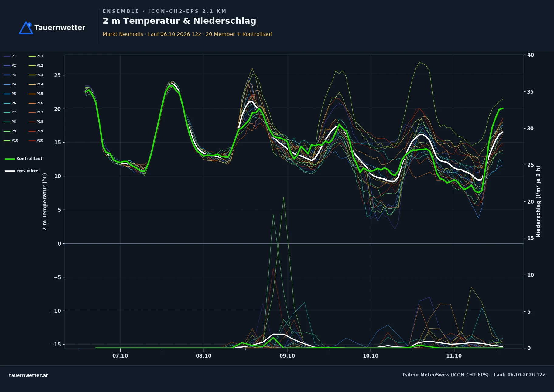
Task: Open the tauernwetter.at footer link
Action: pos(28,375)
